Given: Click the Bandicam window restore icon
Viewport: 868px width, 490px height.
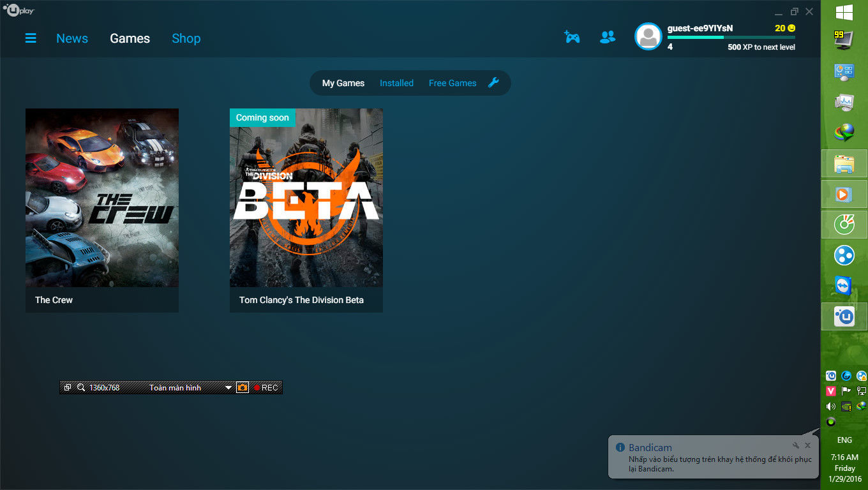Looking at the screenshot, I should 68,387.
